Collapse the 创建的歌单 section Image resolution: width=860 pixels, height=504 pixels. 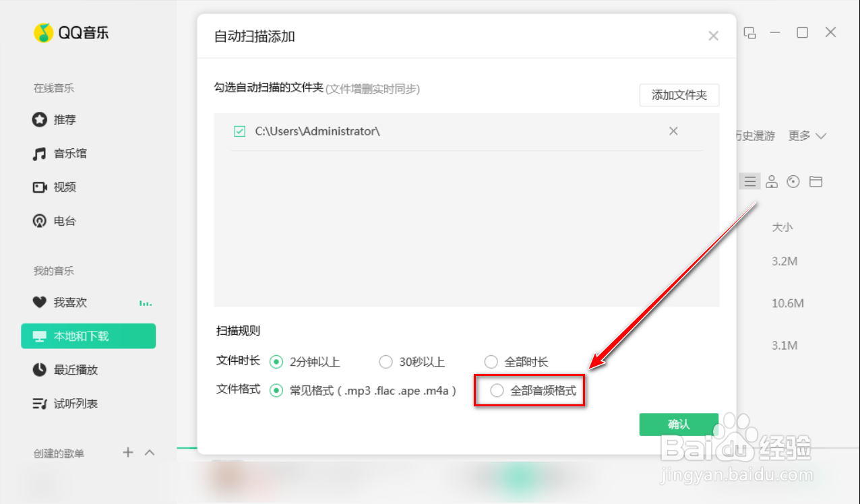[150, 452]
